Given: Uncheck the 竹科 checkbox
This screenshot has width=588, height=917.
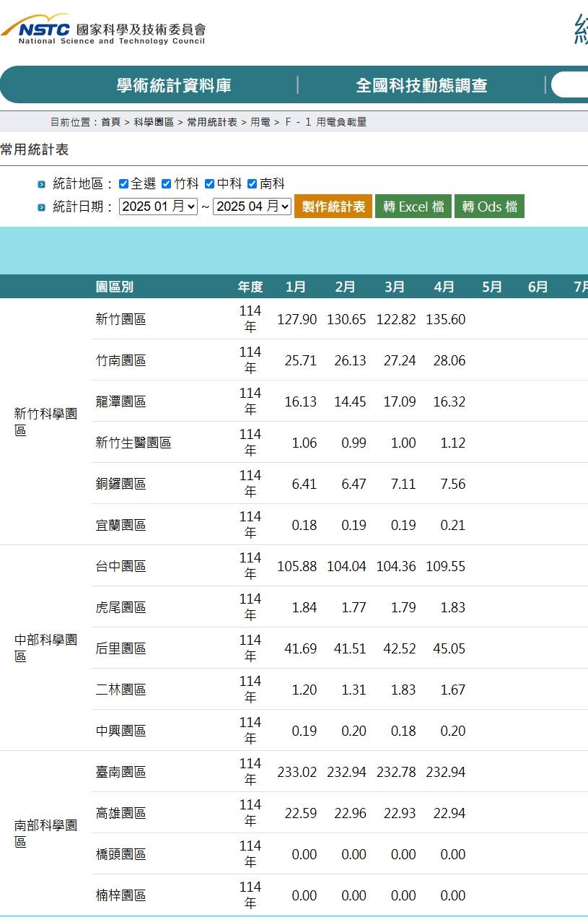Looking at the screenshot, I should coord(166,184).
